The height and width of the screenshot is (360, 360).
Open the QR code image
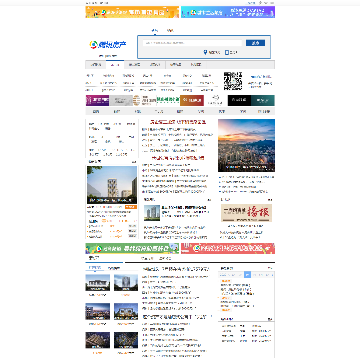(x=233, y=81)
